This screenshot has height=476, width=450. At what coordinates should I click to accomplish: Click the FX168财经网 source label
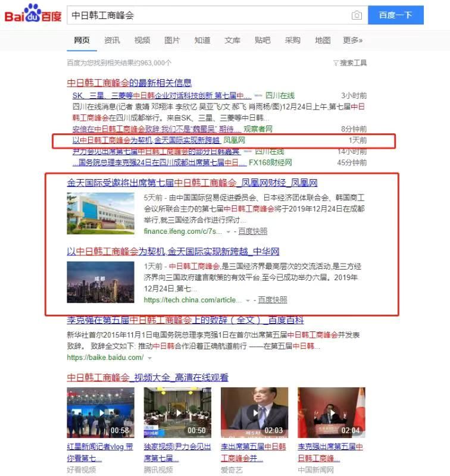click(x=270, y=162)
